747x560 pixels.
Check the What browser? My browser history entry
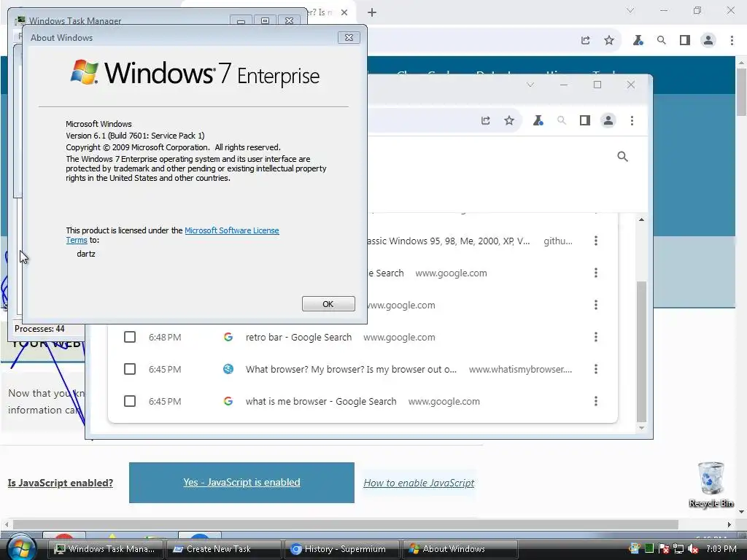tap(130, 369)
